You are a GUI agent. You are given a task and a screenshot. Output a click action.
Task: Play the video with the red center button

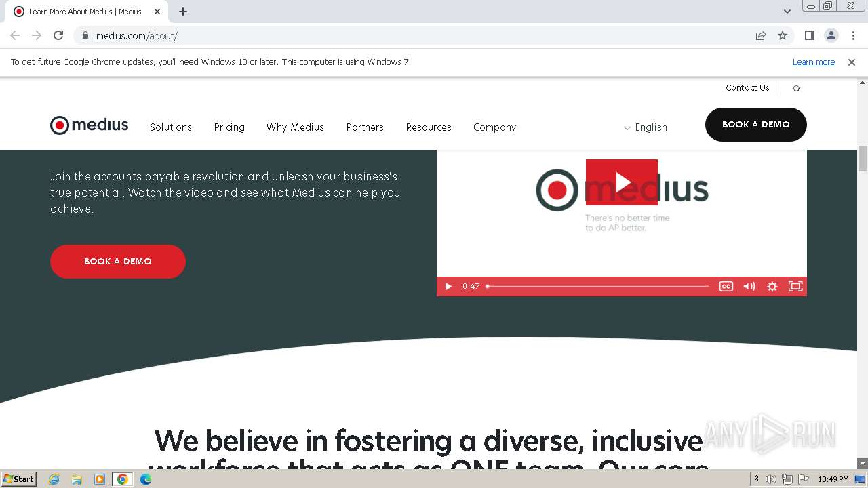coord(622,182)
